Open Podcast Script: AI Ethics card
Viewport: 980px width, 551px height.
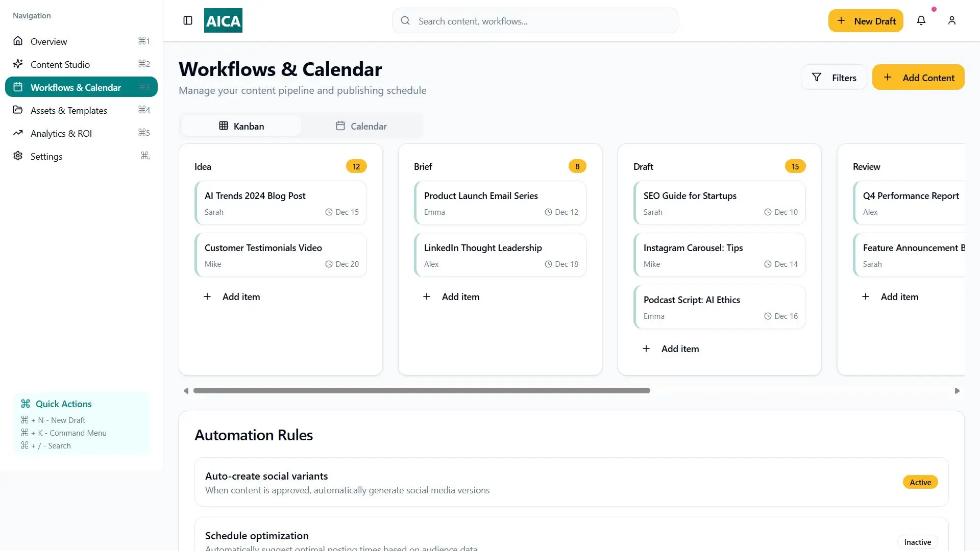720,307
